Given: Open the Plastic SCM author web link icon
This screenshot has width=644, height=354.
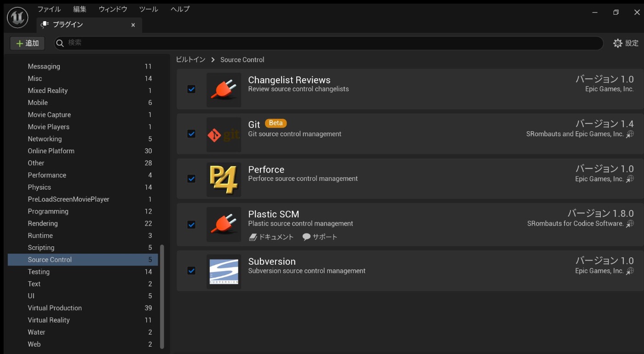Looking at the screenshot, I should tap(630, 223).
